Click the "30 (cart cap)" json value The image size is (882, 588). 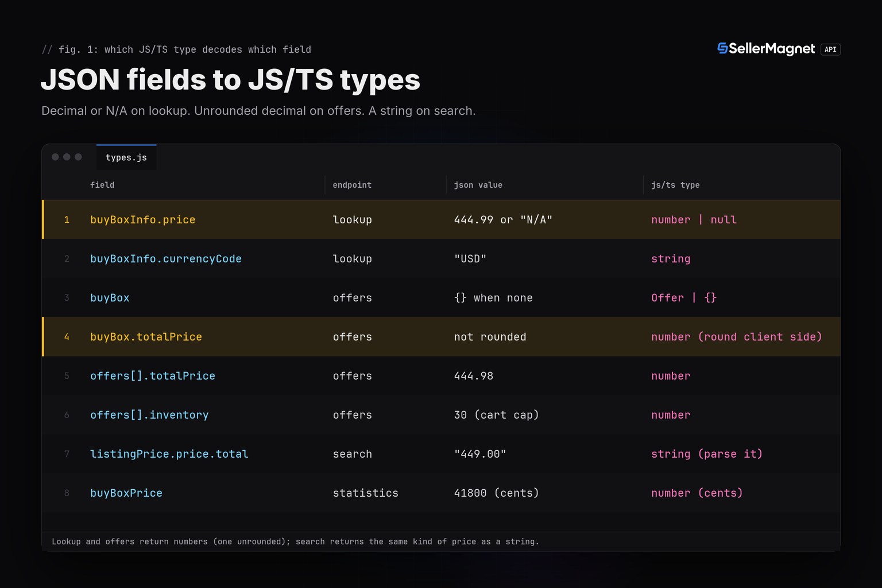pyautogui.click(x=497, y=415)
